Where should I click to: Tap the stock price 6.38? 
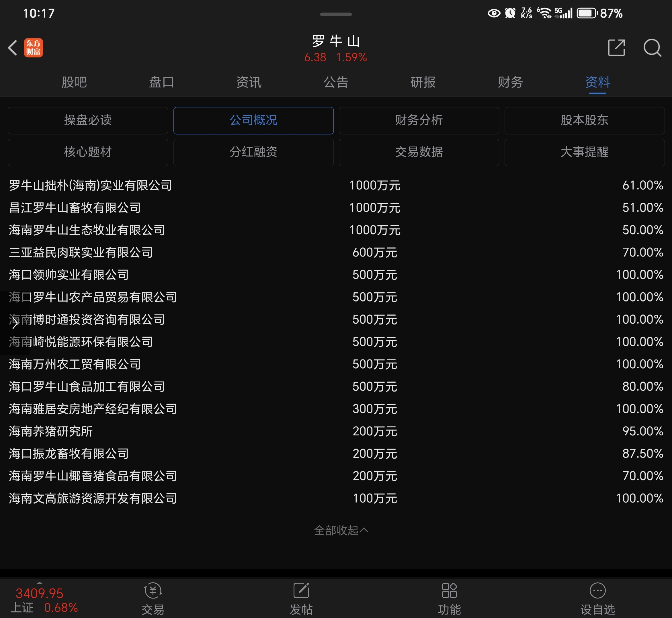(315, 58)
